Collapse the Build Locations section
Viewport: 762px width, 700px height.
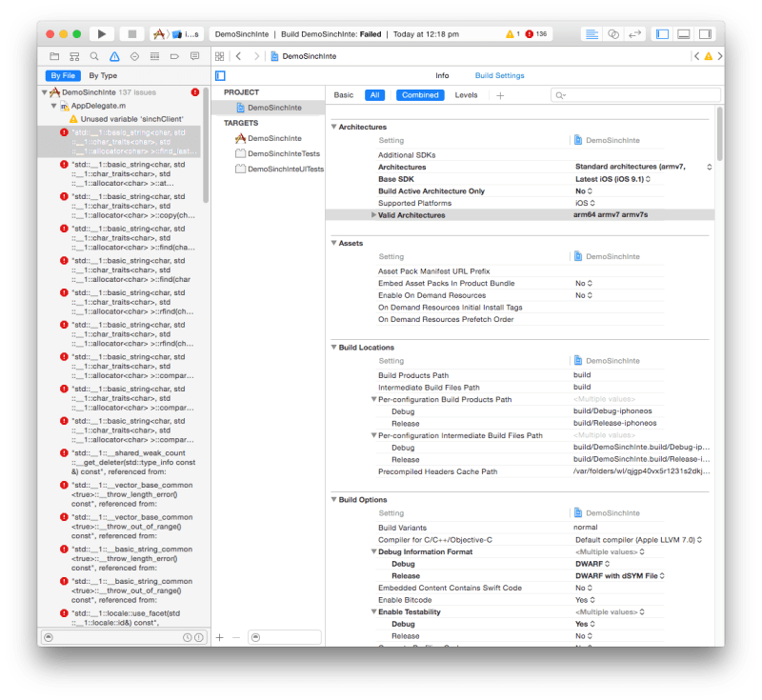click(334, 347)
